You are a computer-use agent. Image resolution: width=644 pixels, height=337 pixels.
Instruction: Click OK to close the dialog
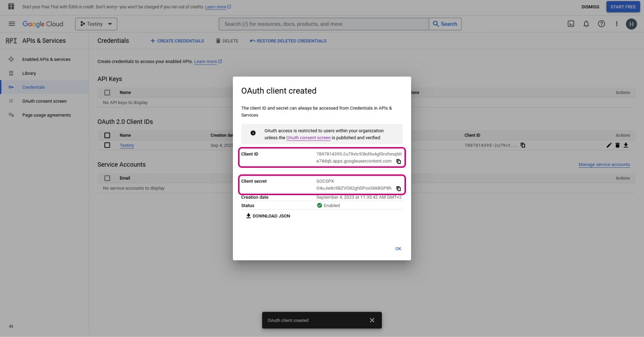pos(398,249)
